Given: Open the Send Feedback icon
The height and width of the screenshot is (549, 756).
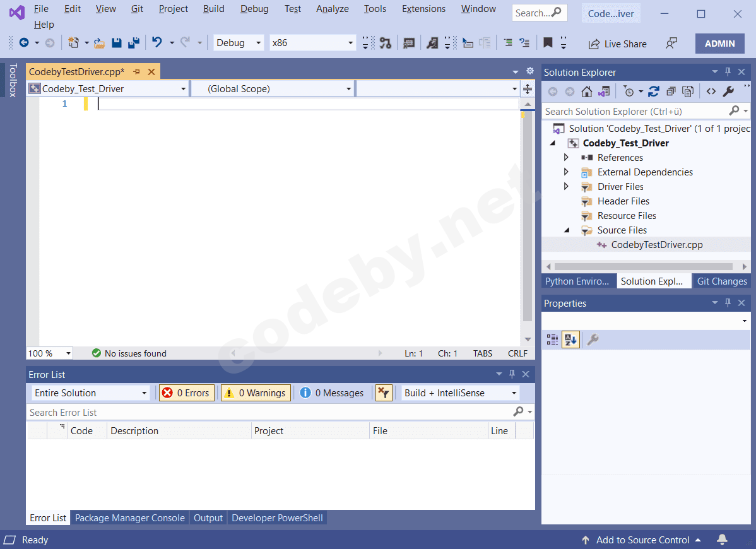Looking at the screenshot, I should (671, 44).
